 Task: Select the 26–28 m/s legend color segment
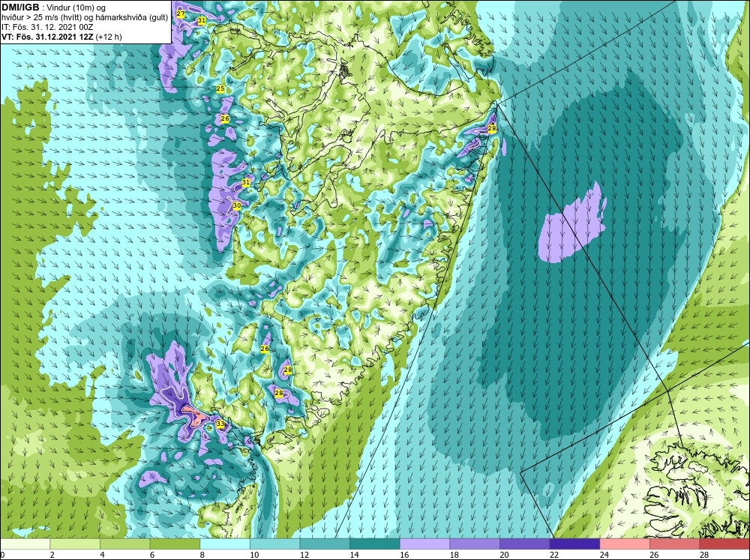[674, 544]
